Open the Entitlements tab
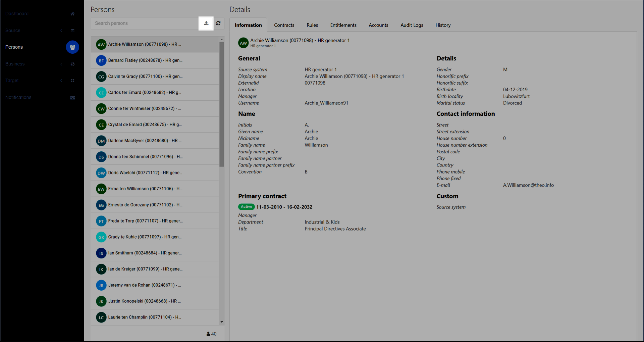The width and height of the screenshot is (644, 342). [343, 25]
